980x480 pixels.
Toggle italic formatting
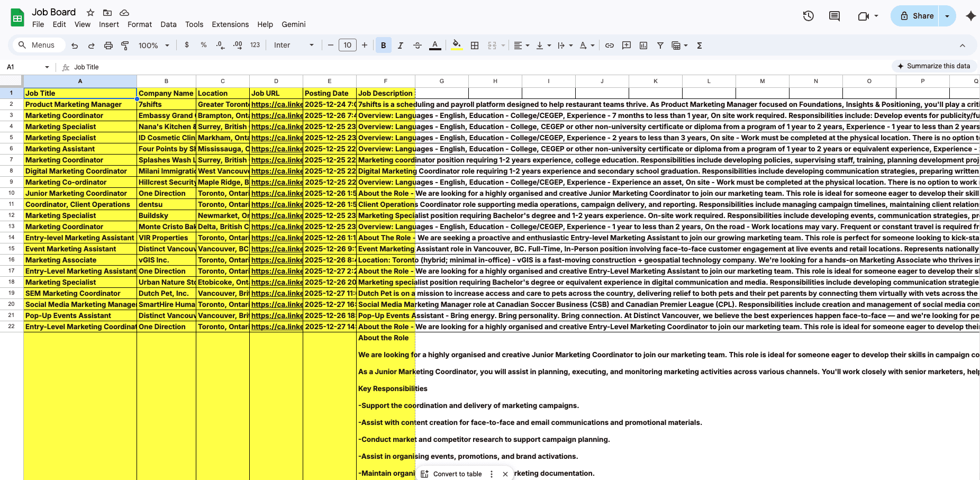[x=401, y=46]
